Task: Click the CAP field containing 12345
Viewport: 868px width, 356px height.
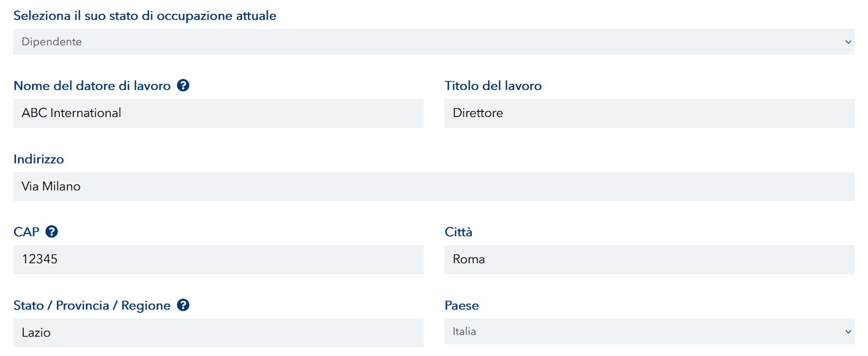Action: coord(219,259)
